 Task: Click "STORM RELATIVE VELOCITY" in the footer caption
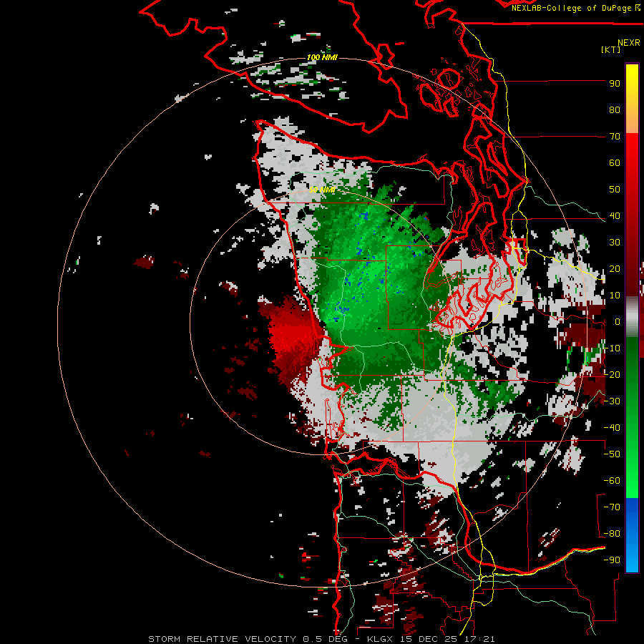[222, 639]
